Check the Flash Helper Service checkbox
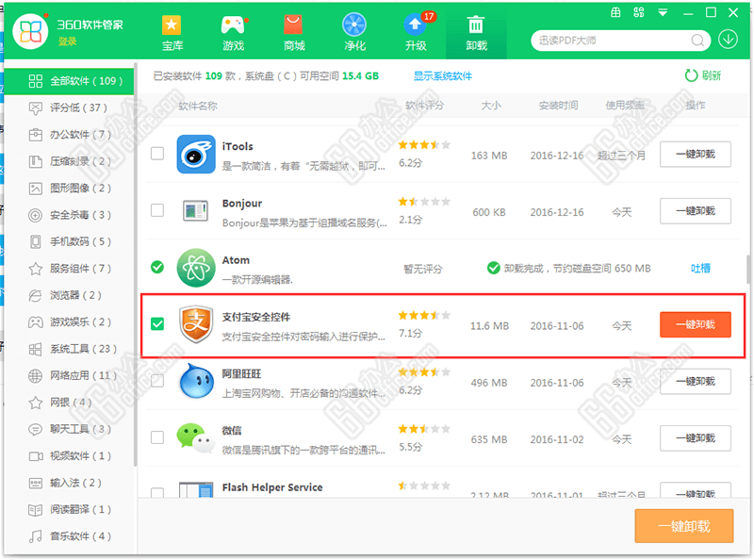 click(x=157, y=493)
